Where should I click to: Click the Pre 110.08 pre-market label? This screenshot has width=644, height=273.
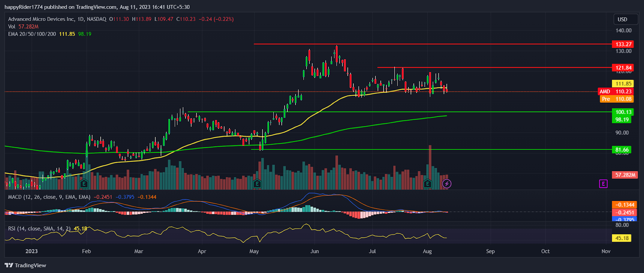click(x=617, y=99)
